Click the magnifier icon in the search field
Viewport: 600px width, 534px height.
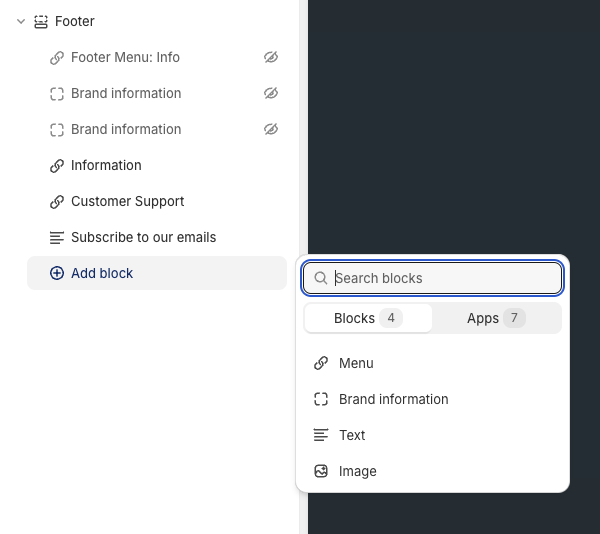click(x=321, y=278)
